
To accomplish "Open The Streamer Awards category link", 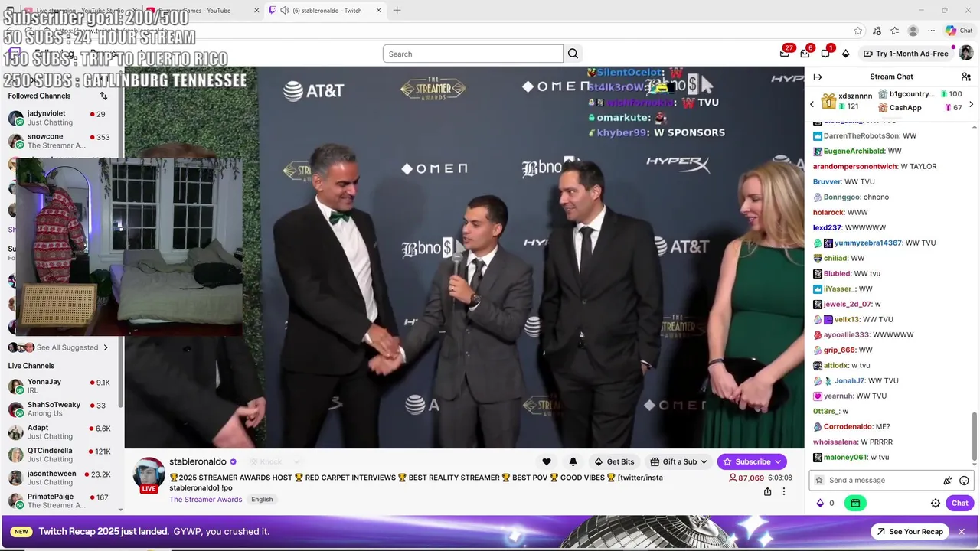I will pos(206,499).
